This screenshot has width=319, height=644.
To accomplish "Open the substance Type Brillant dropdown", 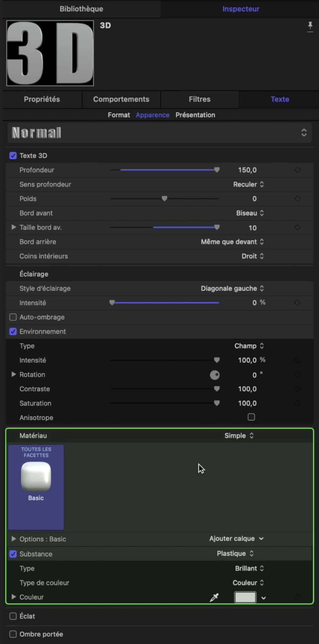I will [x=250, y=569].
